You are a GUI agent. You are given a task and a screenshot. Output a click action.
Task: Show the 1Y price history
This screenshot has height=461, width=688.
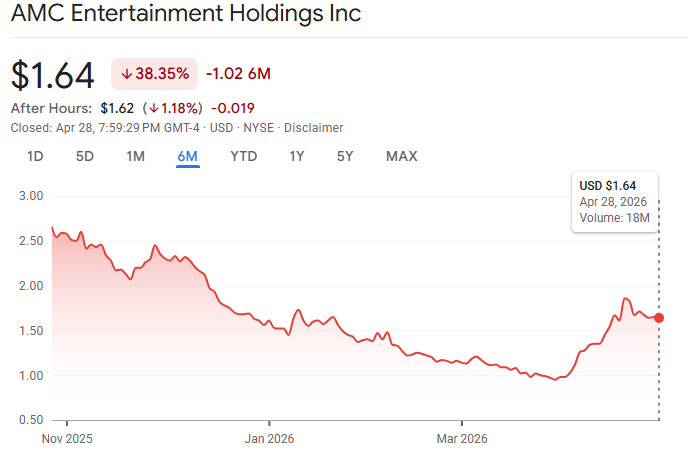click(297, 157)
